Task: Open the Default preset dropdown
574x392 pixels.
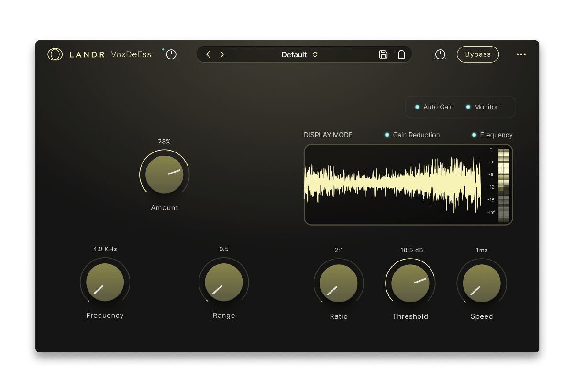Action: (x=299, y=54)
